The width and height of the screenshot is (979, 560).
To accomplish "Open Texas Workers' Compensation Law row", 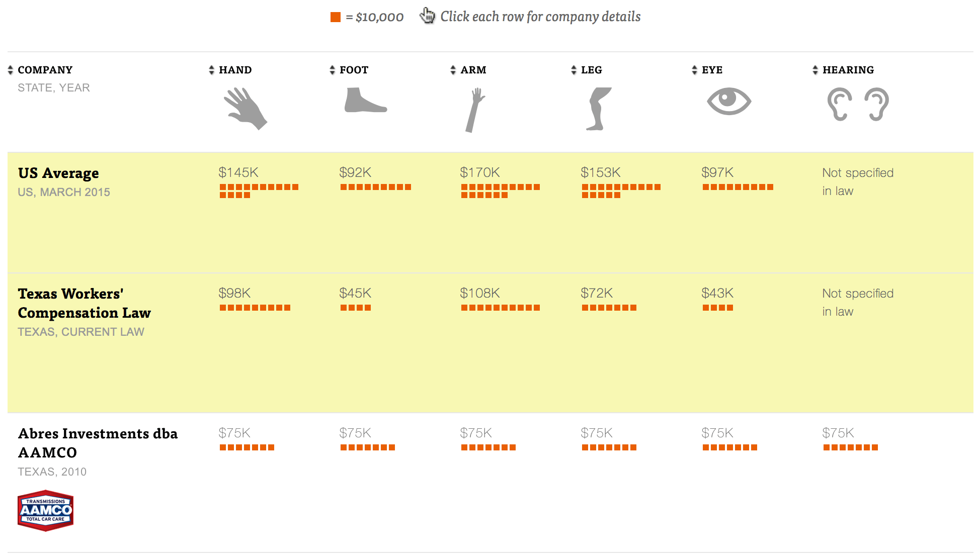I will (491, 343).
